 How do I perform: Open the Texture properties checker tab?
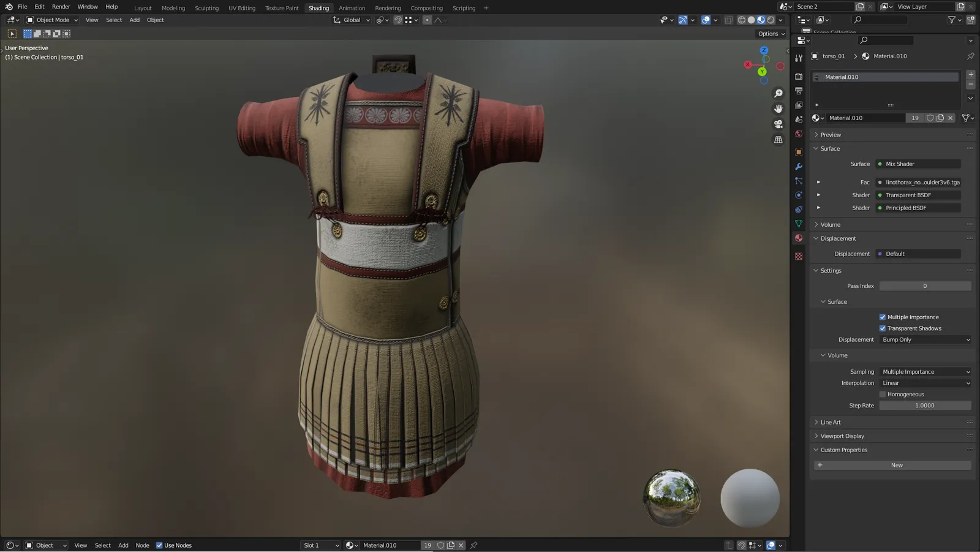[799, 256]
